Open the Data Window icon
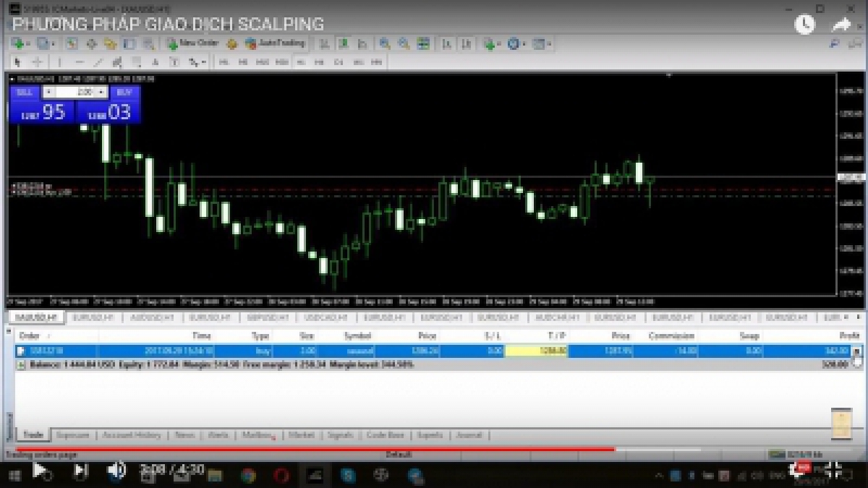Screen dimensions: 868x488 point(92,44)
